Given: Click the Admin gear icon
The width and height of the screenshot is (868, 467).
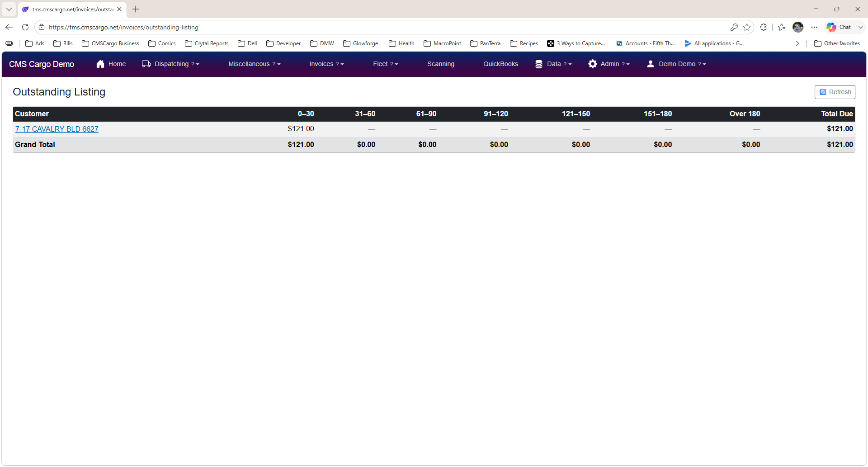Looking at the screenshot, I should 592,64.
